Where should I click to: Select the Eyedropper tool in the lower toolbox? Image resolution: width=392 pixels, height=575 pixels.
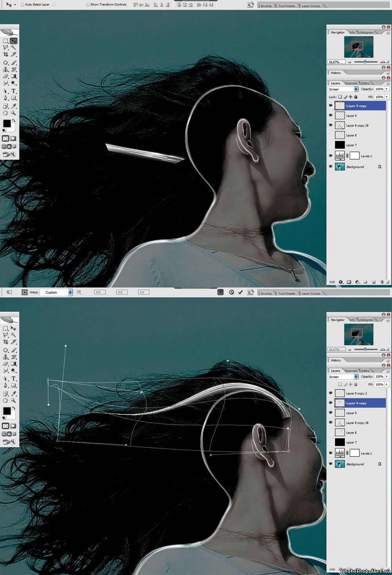(x=14, y=393)
